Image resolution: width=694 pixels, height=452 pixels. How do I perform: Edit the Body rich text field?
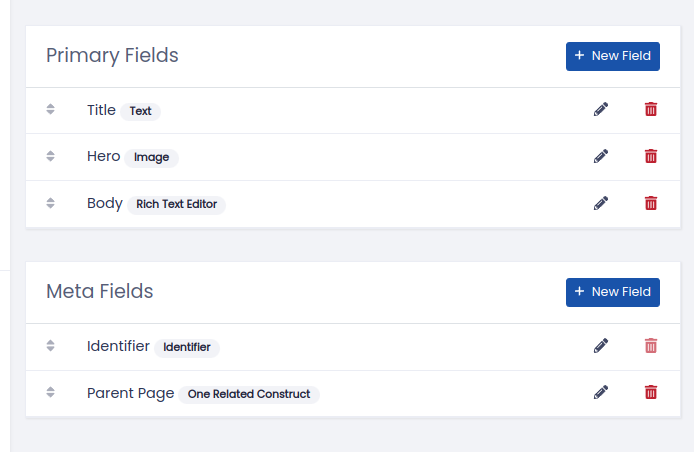coord(601,203)
